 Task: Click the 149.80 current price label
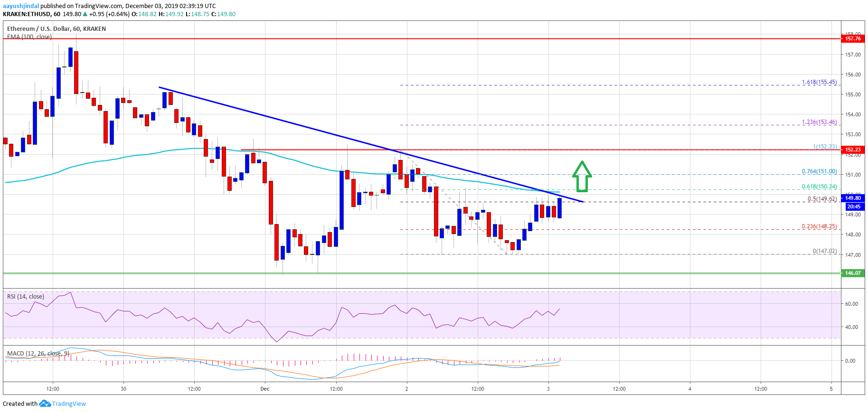pos(853,198)
